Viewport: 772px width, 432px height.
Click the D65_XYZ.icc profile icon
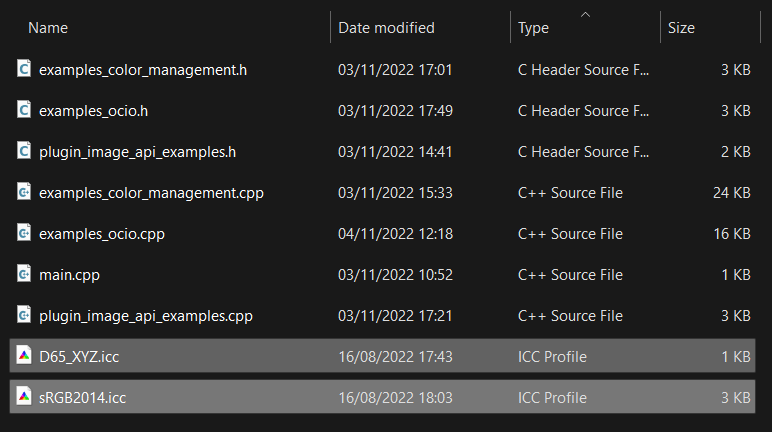pos(24,356)
